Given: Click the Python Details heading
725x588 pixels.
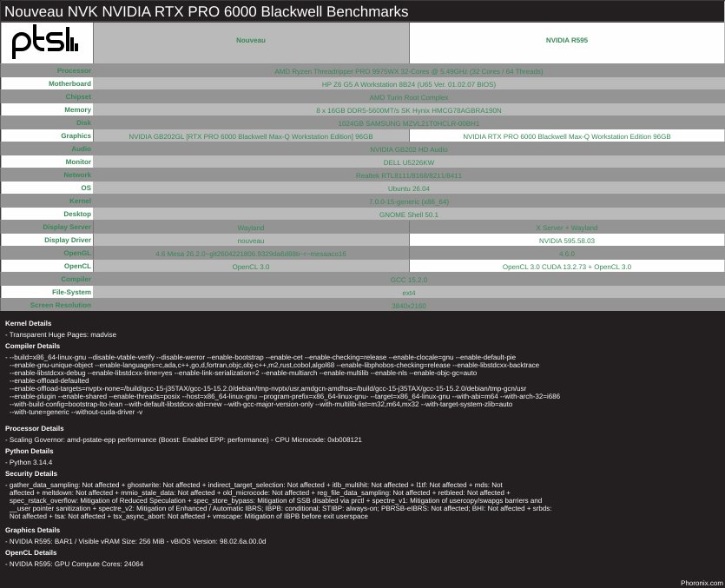Looking at the screenshot, I should (30, 451).
